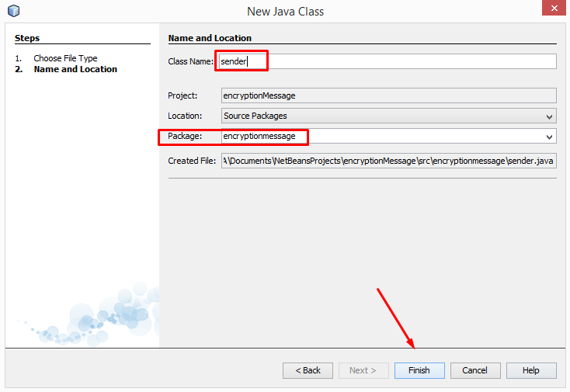
Task: Go back with the < Back button
Action: point(308,370)
